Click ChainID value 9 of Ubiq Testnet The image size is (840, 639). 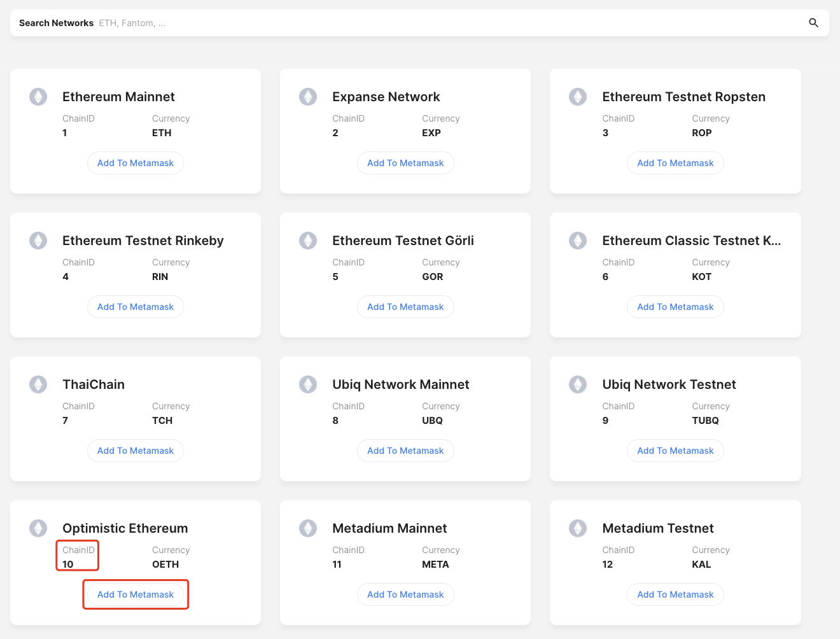tap(606, 421)
